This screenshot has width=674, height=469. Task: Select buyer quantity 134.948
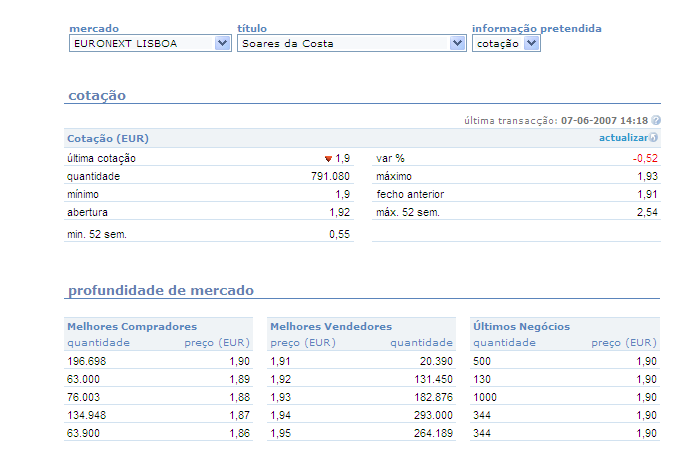pos(86,415)
